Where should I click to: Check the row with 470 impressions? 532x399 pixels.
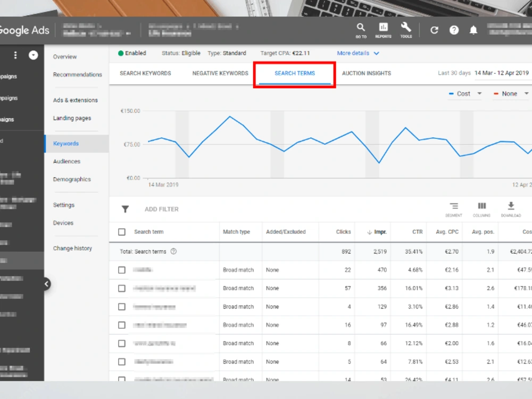[x=122, y=270]
